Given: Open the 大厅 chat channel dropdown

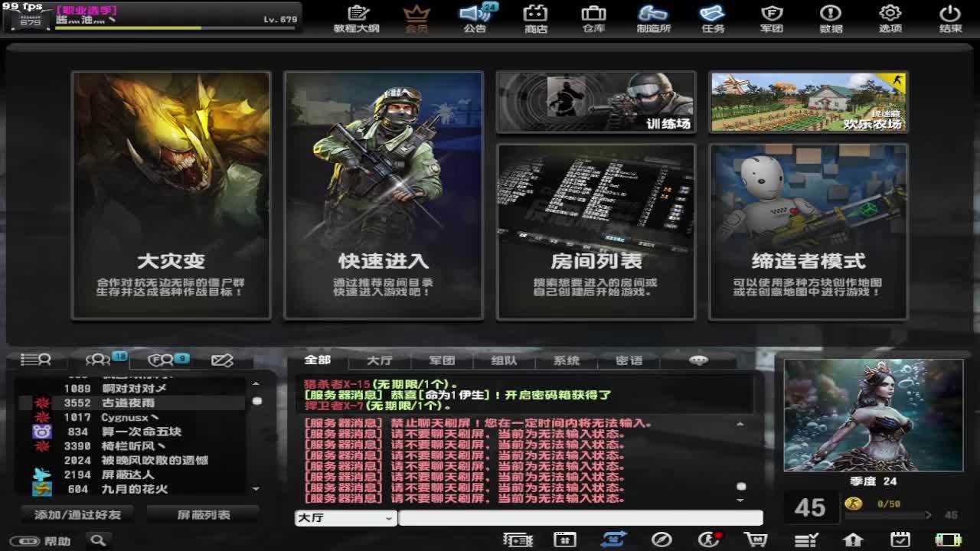Looking at the screenshot, I should point(346,518).
